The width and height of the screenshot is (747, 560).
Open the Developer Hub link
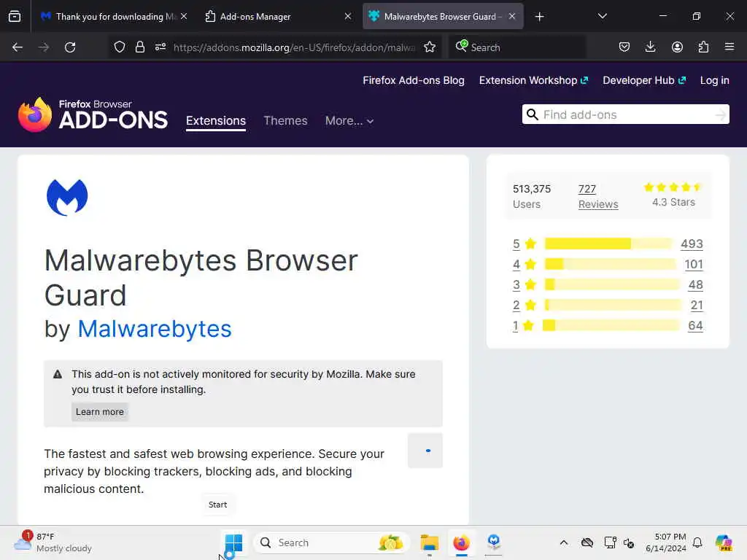[x=644, y=80]
